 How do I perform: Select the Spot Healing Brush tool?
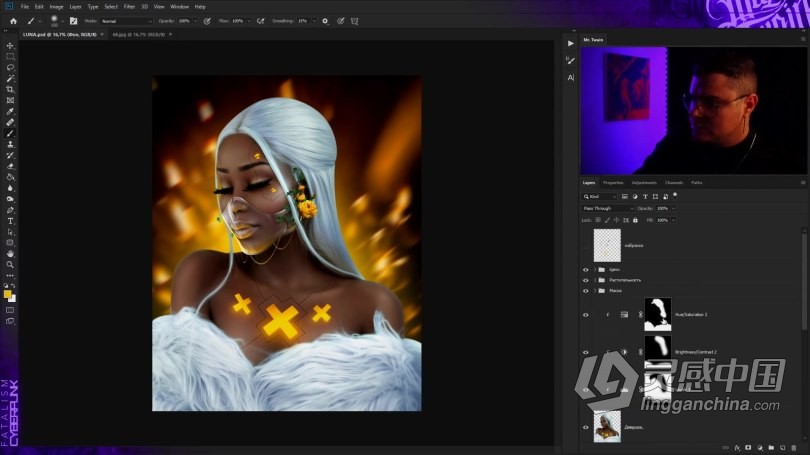pos(10,122)
